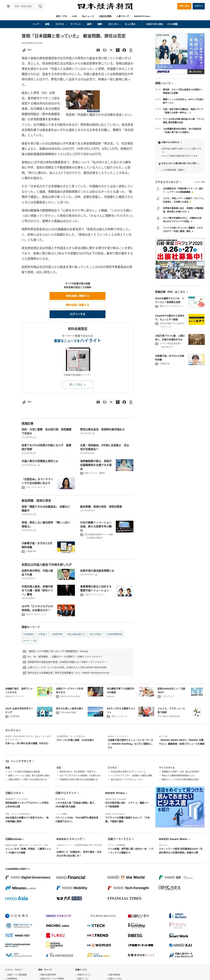Click the note icon below the article
Screen dimensions: 210x980
click(x=111, y=402)
